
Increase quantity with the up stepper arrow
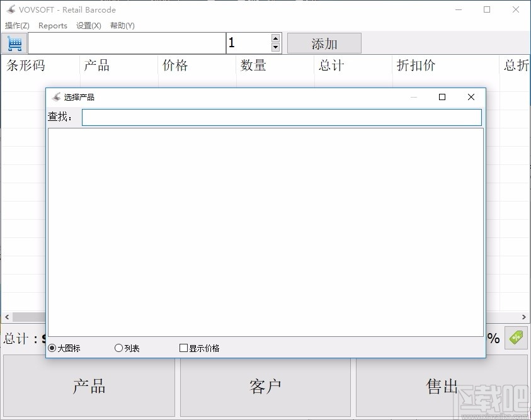275,38
